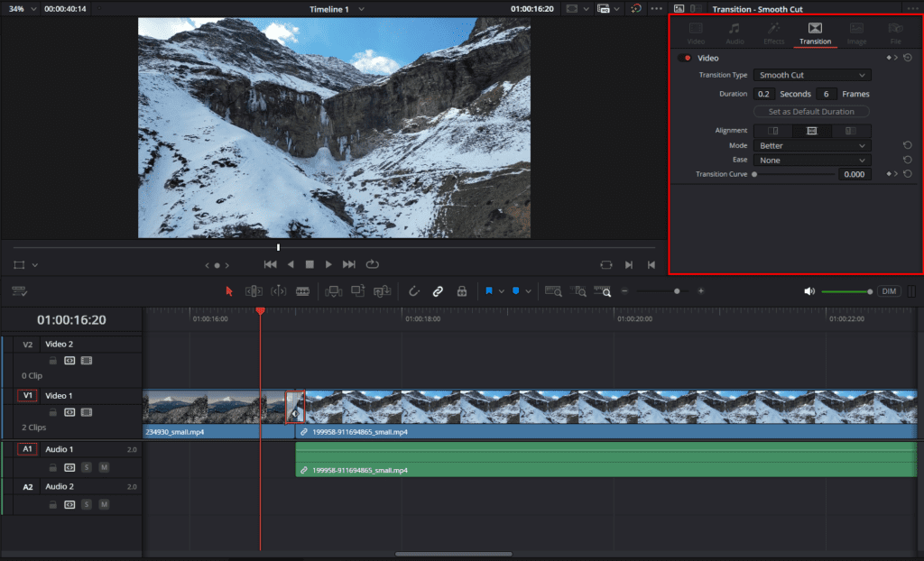Mute the Audio 1 track
This screenshot has height=561, width=924.
click(104, 467)
